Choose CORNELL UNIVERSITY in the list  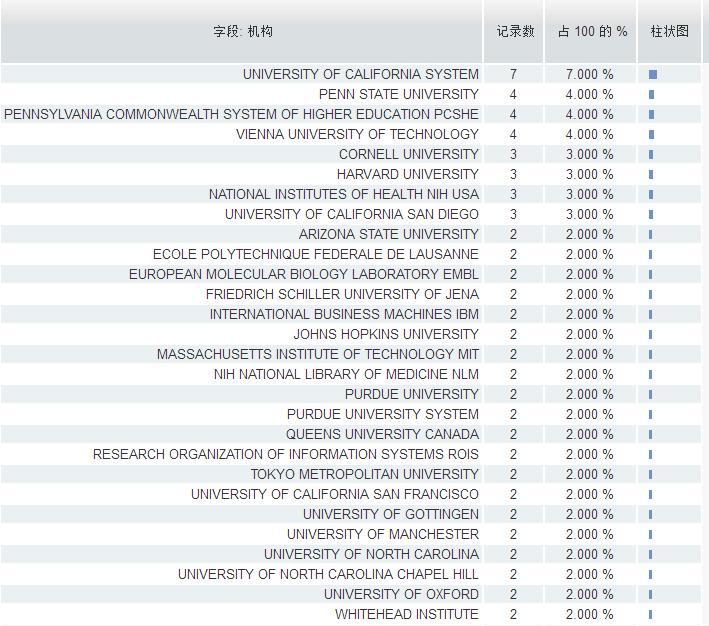click(x=408, y=154)
